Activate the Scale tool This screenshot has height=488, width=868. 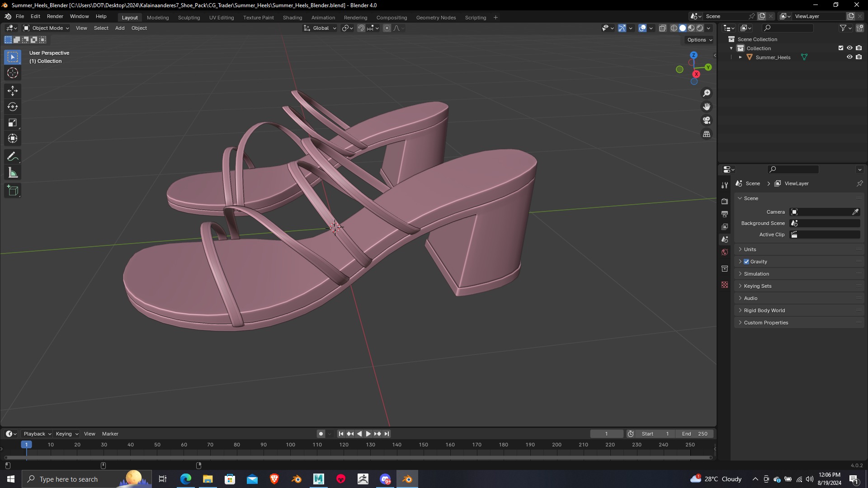13,122
